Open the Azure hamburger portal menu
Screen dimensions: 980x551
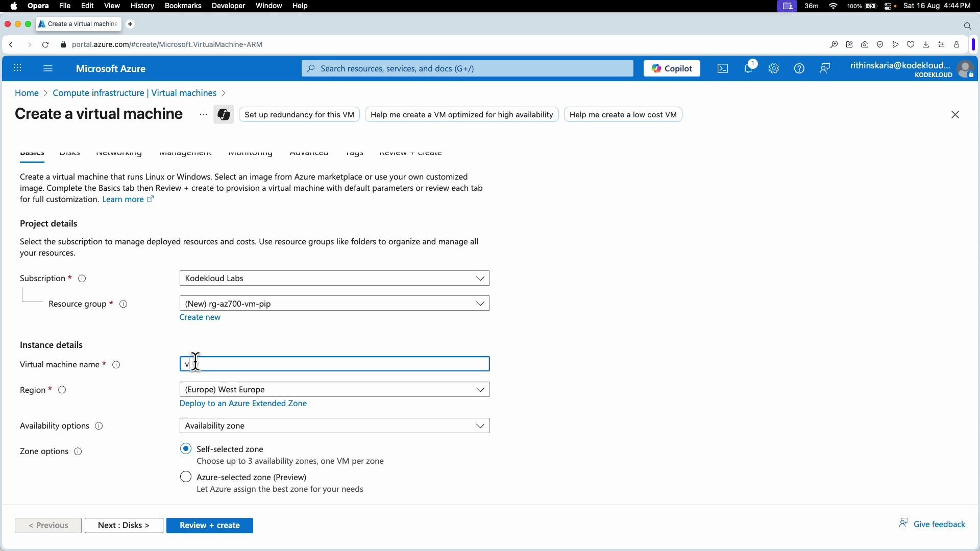48,68
